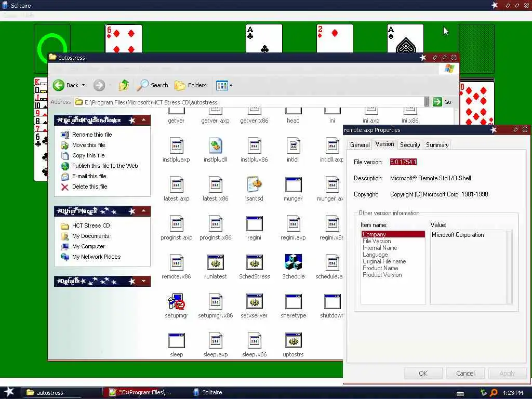The width and height of the screenshot is (532, 399).
Task: Select the uptostrs file icon
Action: tap(294, 340)
